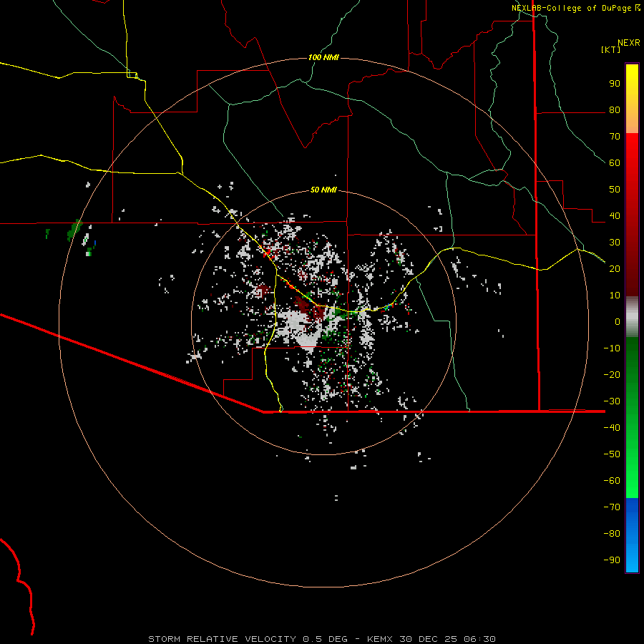This screenshot has height=644, width=644.
Task: Click the "50 NMI" range ring label
Action: coord(323,190)
